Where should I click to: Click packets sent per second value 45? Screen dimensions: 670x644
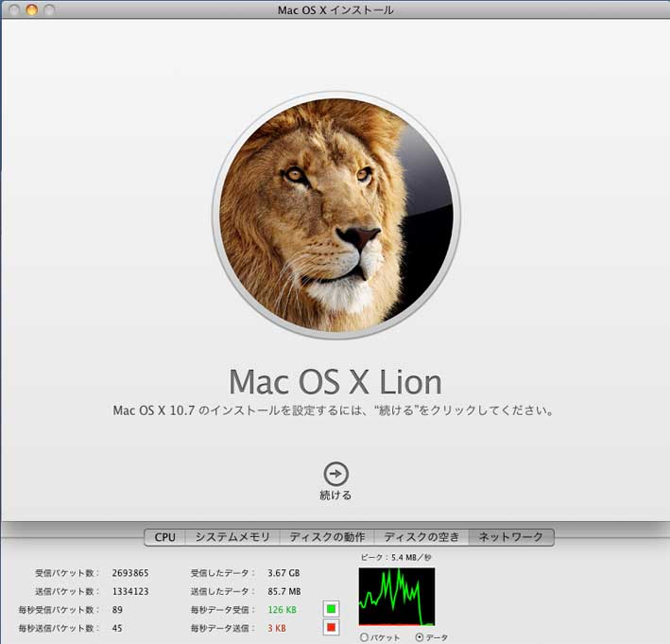117,628
